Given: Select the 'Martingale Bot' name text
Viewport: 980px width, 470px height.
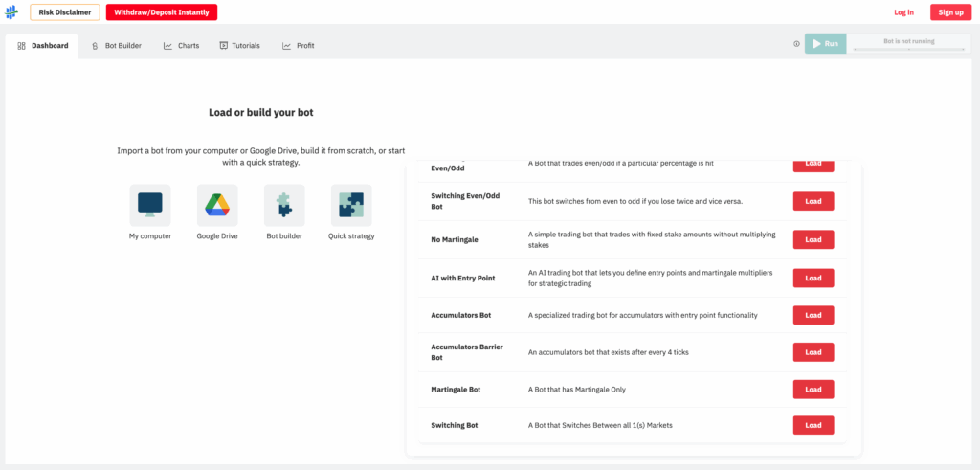Looking at the screenshot, I should coord(456,390).
